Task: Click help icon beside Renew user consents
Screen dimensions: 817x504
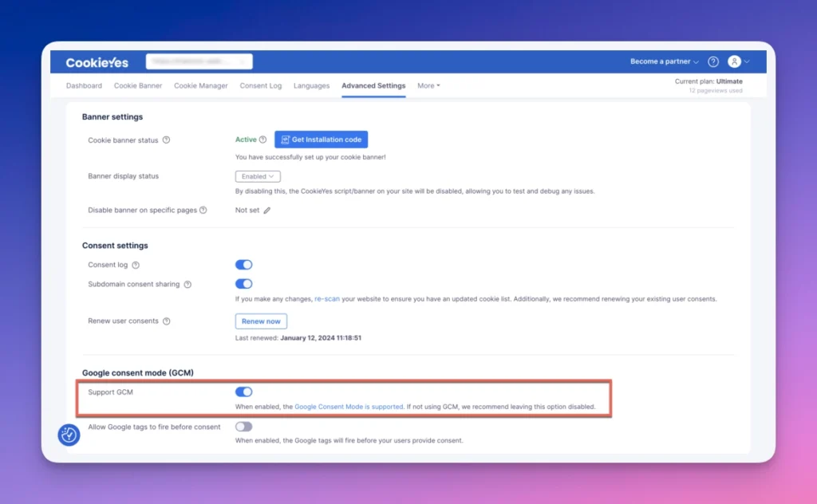Action: pyautogui.click(x=166, y=321)
